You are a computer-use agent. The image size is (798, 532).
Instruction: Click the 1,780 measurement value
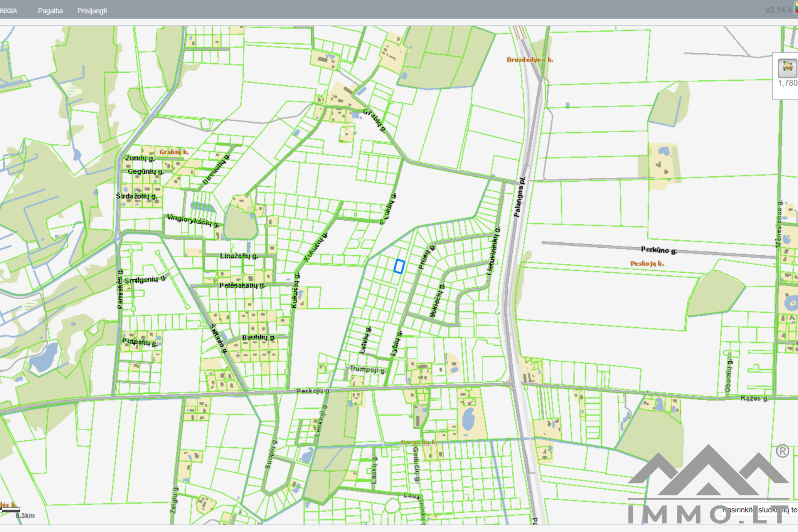coord(788,83)
